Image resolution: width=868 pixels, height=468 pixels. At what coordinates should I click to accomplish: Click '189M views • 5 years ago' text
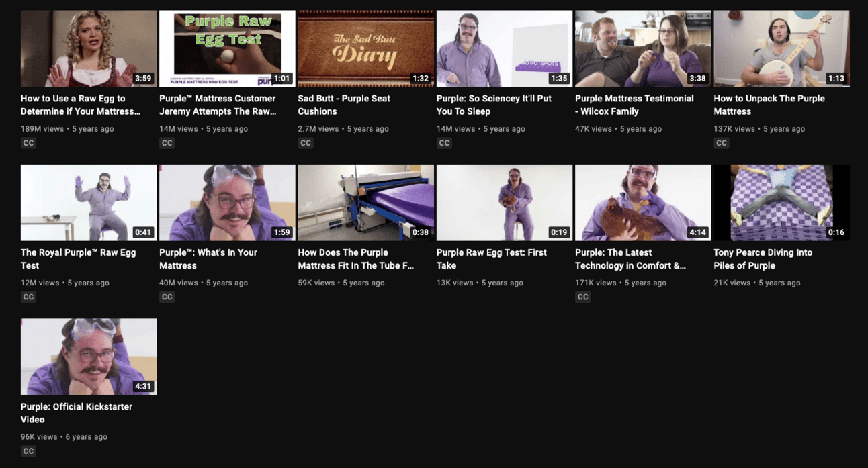[67, 128]
